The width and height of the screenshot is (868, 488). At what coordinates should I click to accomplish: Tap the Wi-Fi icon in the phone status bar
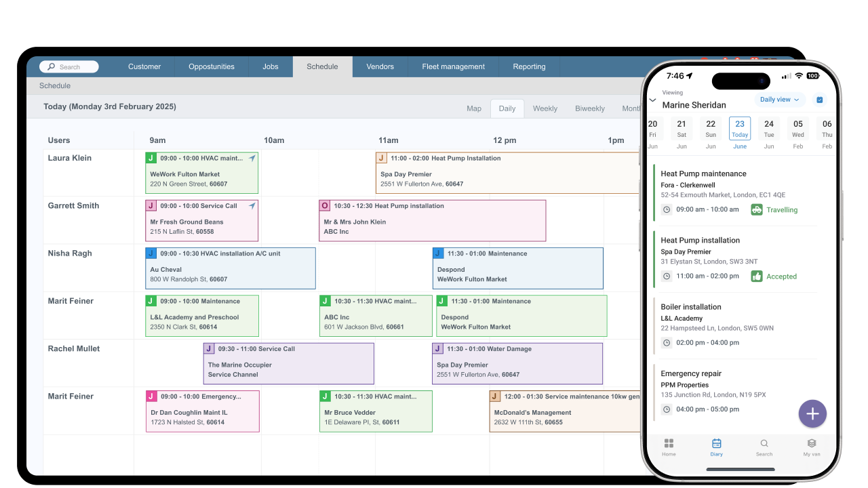798,76
